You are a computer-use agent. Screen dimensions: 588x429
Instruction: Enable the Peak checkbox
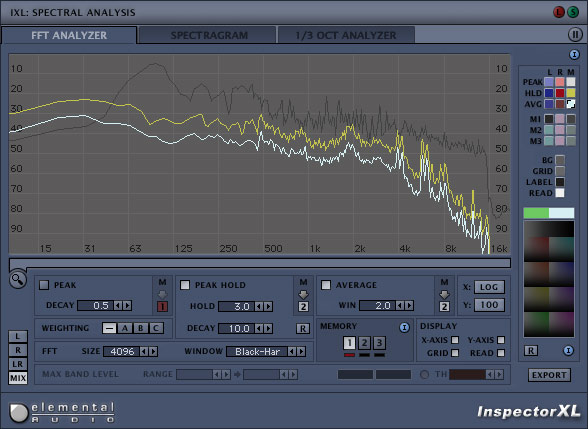click(44, 285)
